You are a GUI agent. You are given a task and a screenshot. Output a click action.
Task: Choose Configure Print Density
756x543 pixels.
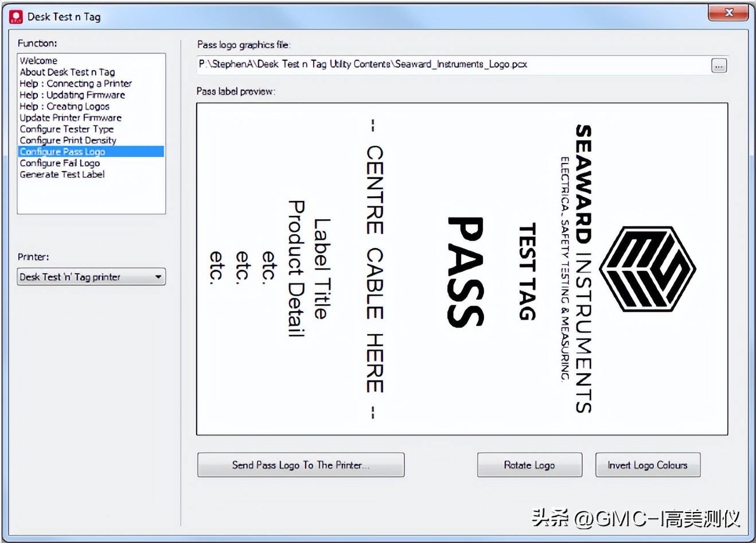point(68,140)
